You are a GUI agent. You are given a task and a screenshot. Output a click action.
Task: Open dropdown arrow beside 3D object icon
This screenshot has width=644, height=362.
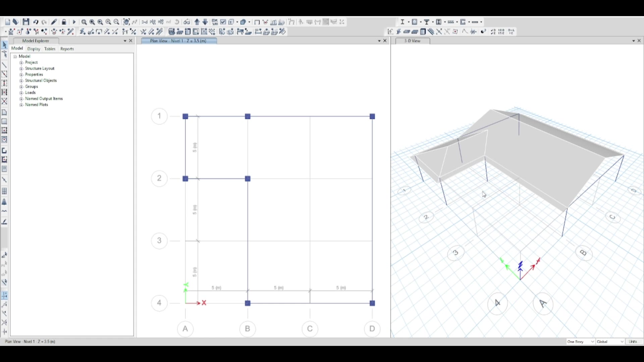pyautogui.click(x=249, y=22)
